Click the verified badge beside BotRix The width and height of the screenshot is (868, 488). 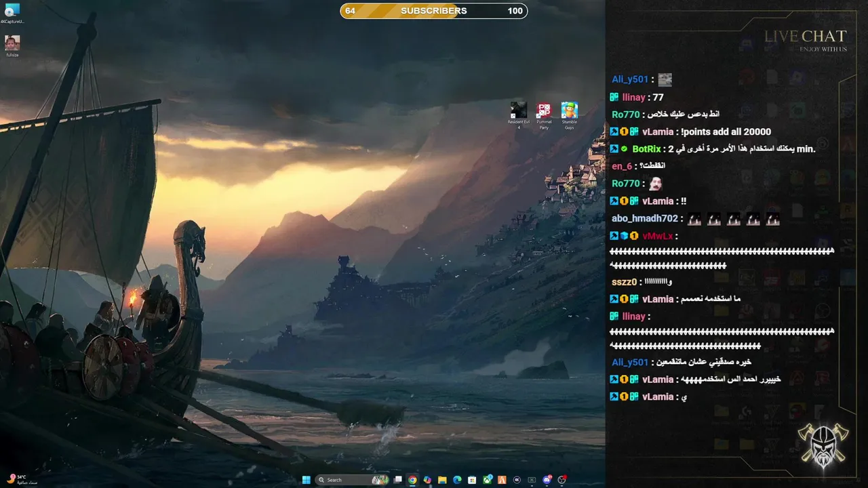click(x=624, y=149)
